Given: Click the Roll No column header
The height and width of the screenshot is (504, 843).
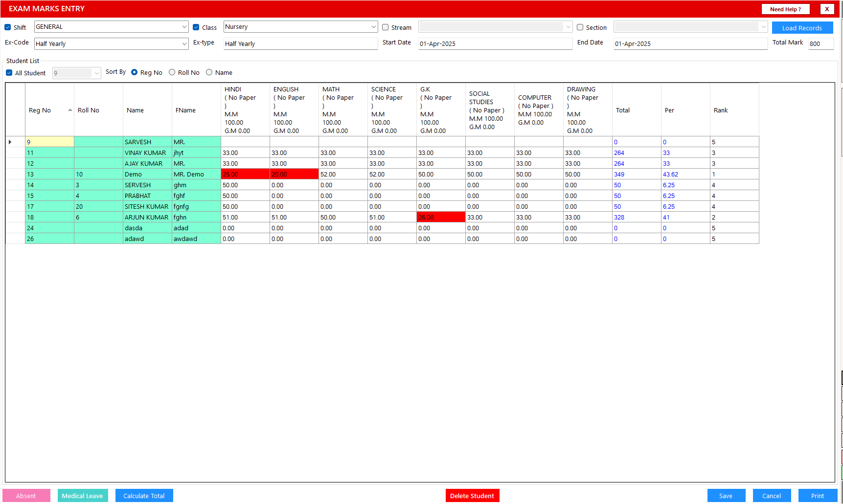Looking at the screenshot, I should (x=98, y=110).
